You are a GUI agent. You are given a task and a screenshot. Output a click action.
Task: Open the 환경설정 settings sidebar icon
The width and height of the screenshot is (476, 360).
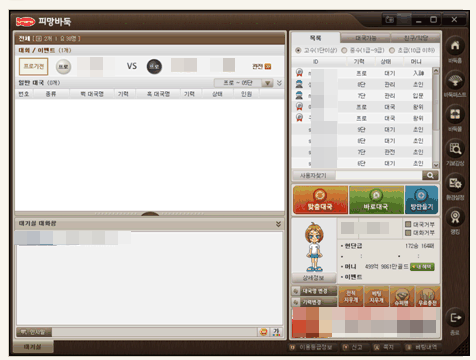(x=455, y=183)
